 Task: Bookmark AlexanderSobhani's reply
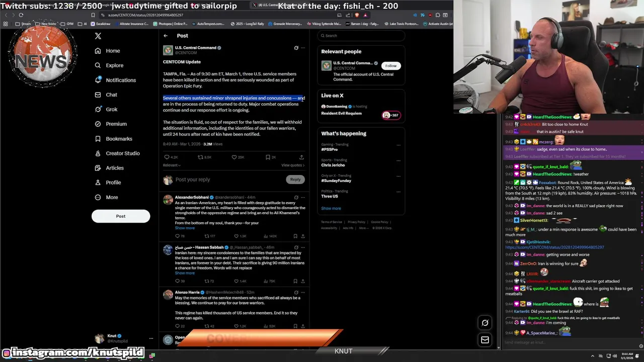pos(295,236)
